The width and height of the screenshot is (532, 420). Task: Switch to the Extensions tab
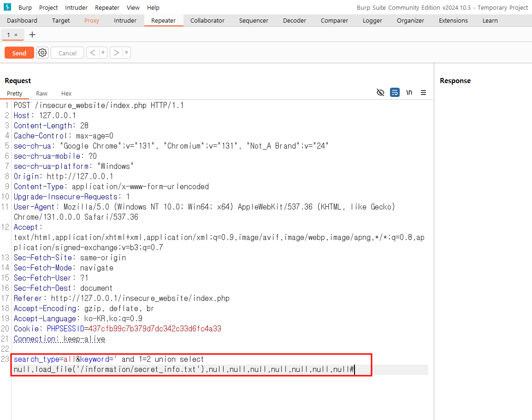tap(453, 20)
